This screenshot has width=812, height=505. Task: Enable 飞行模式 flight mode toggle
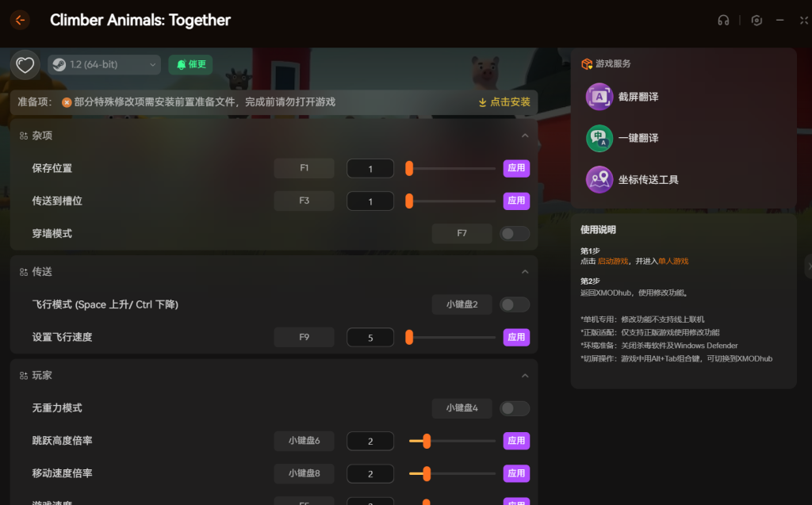pos(514,304)
